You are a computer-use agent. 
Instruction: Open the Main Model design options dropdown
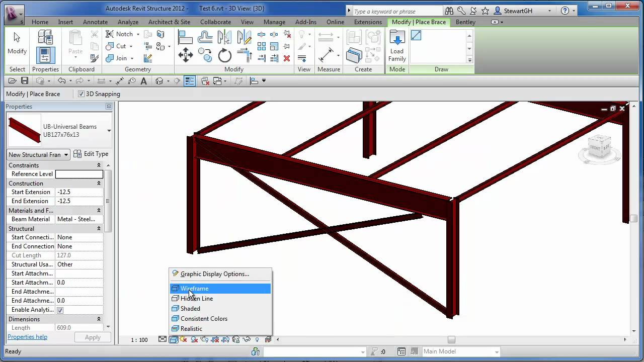(460, 351)
